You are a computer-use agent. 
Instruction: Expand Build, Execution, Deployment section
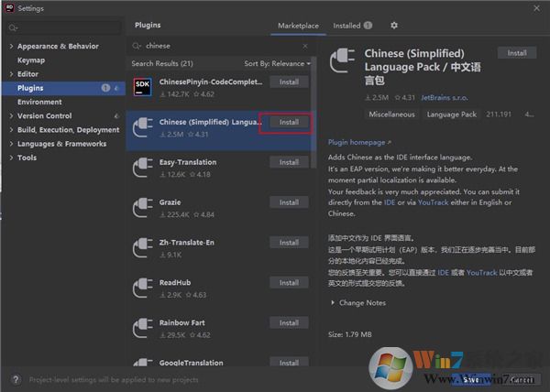[11, 130]
